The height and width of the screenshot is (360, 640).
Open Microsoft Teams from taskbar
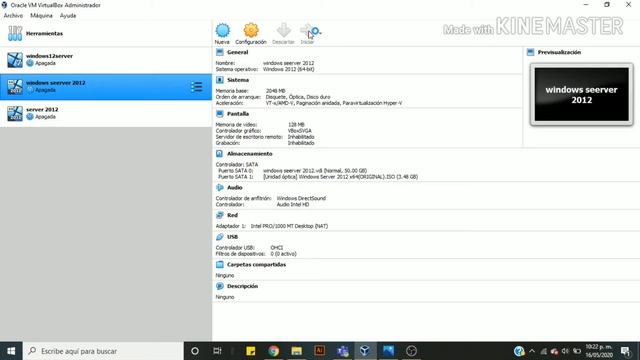click(342, 351)
